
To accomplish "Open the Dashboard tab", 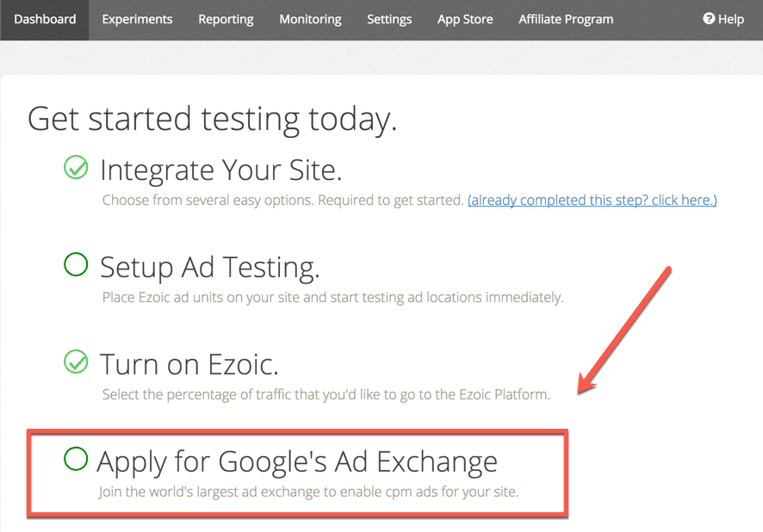I will (x=45, y=19).
